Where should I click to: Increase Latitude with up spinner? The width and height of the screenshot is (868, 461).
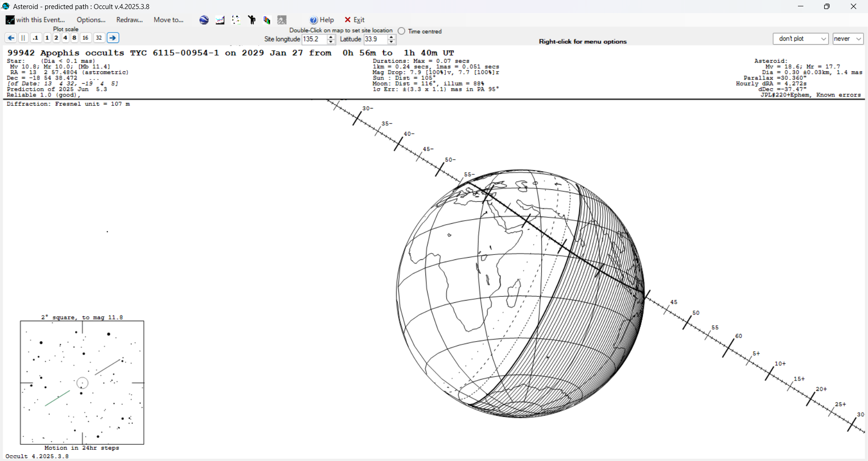coord(392,37)
